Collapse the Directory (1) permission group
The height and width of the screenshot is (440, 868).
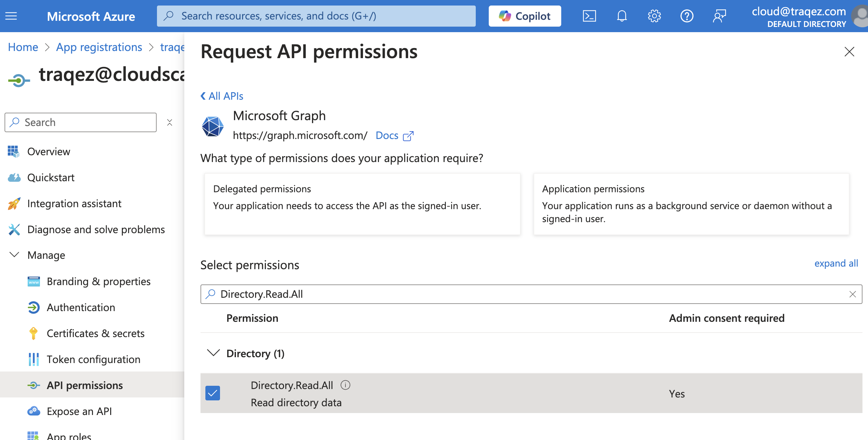pyautogui.click(x=213, y=353)
